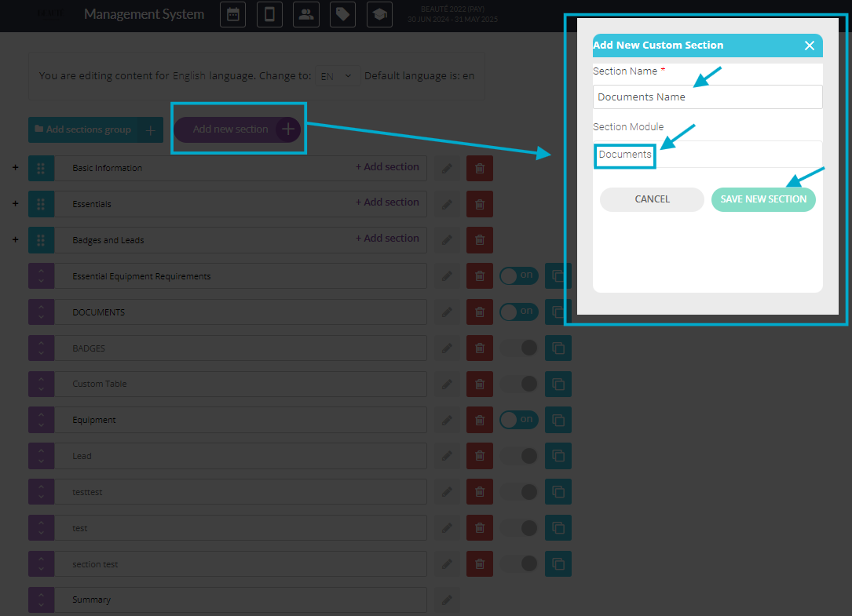Click the Section Name input field

pyautogui.click(x=707, y=97)
